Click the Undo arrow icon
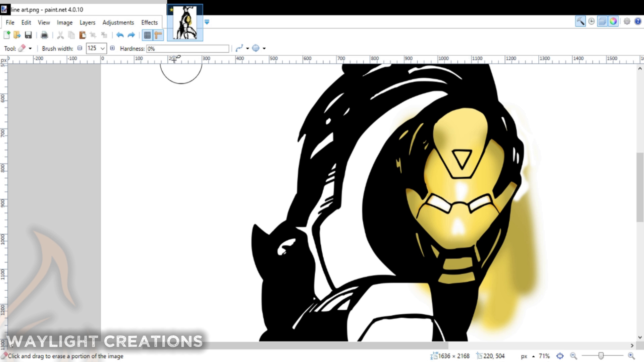 click(120, 35)
